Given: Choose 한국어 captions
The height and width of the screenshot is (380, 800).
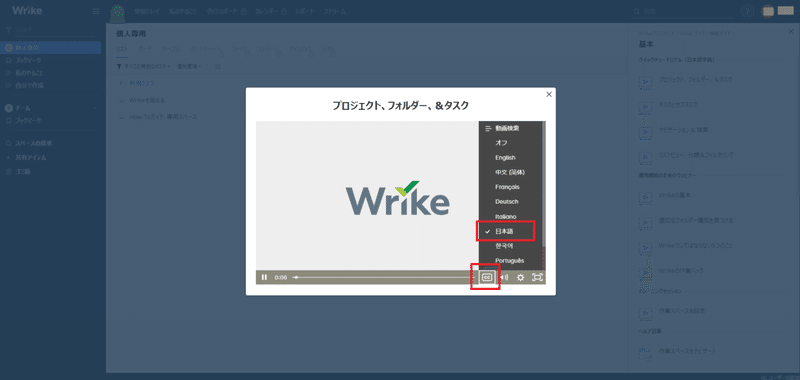Looking at the screenshot, I should click(505, 246).
